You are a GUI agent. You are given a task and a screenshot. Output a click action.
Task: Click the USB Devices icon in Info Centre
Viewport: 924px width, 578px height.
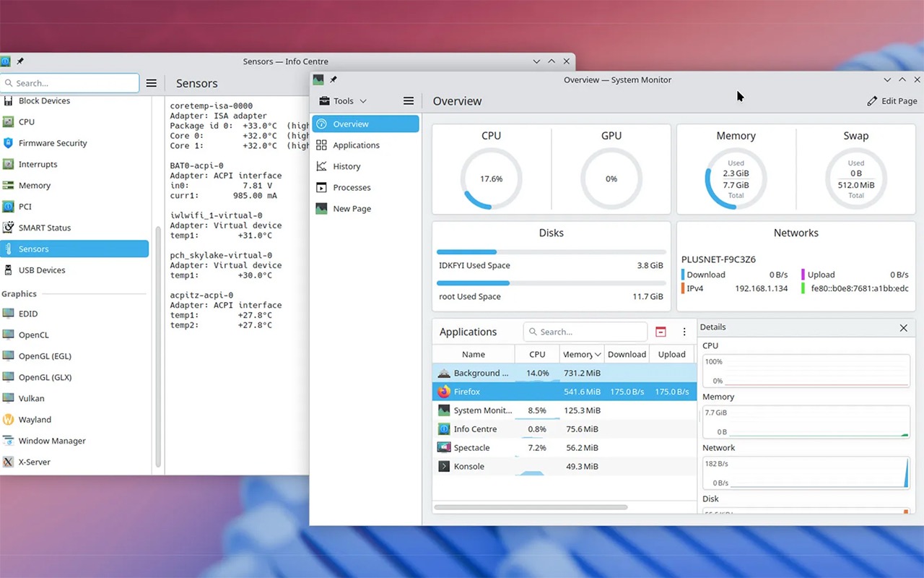click(x=8, y=270)
